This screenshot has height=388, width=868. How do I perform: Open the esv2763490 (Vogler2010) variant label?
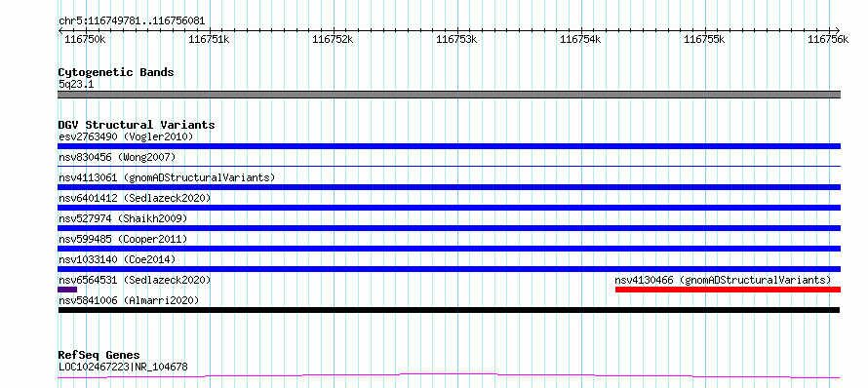click(126, 136)
